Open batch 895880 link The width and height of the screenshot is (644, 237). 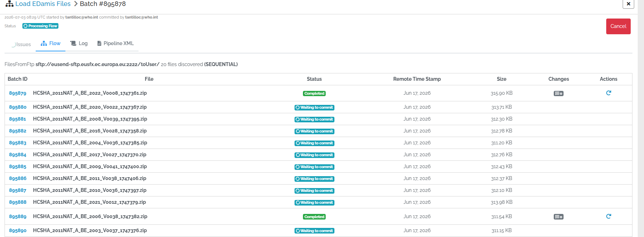coord(17,107)
